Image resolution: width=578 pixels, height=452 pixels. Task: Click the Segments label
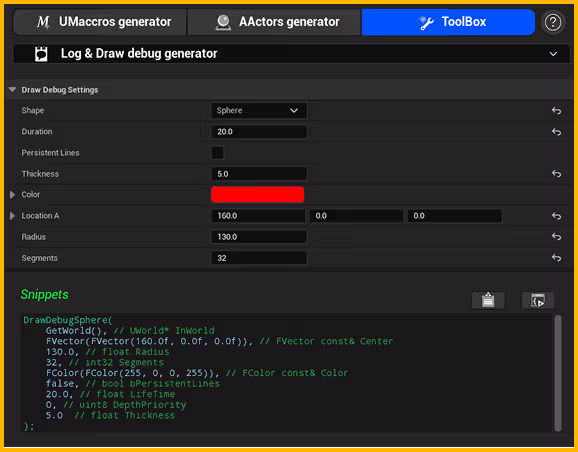coord(39,258)
